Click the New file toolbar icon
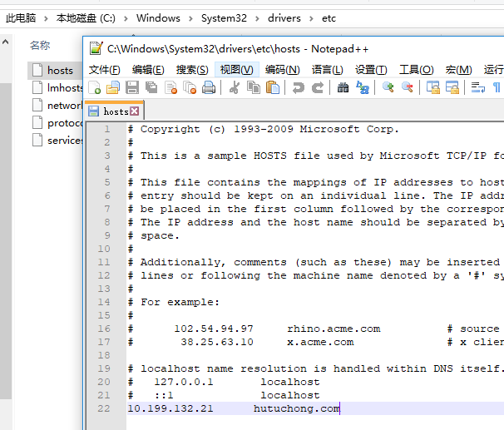This screenshot has width=504, height=430. coord(95,87)
